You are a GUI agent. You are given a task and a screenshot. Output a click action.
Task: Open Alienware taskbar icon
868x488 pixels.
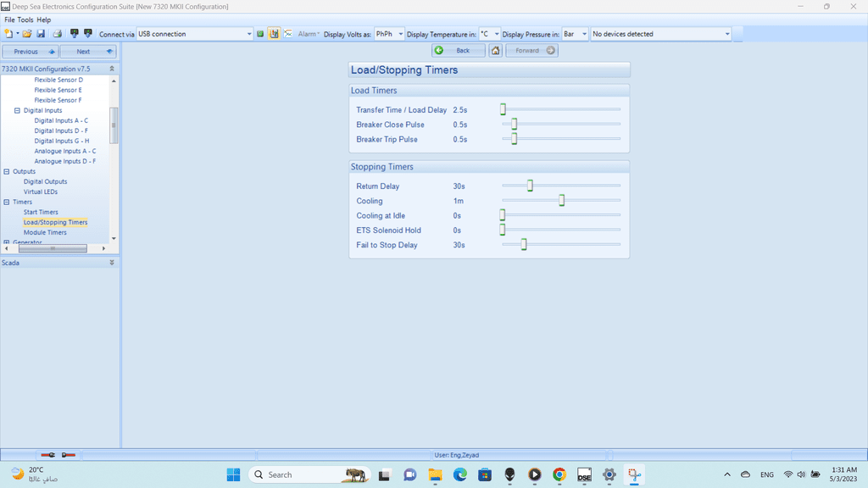(509, 474)
